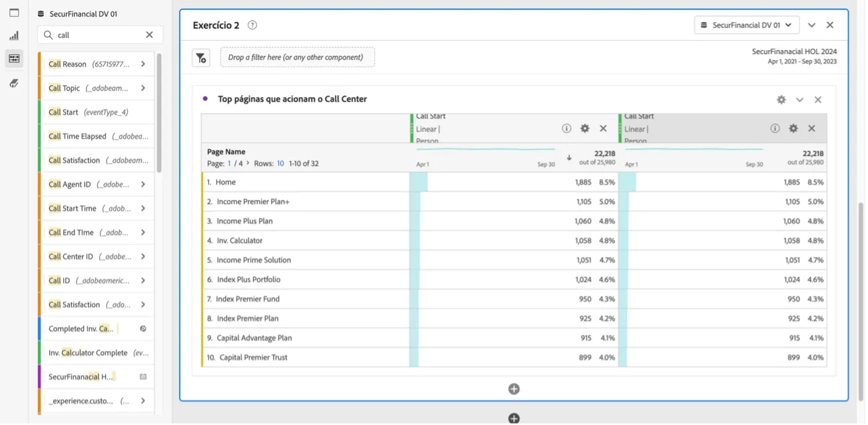The height and width of the screenshot is (425, 868).
Task: Open settings gear of second Call Start column
Action: point(793,129)
